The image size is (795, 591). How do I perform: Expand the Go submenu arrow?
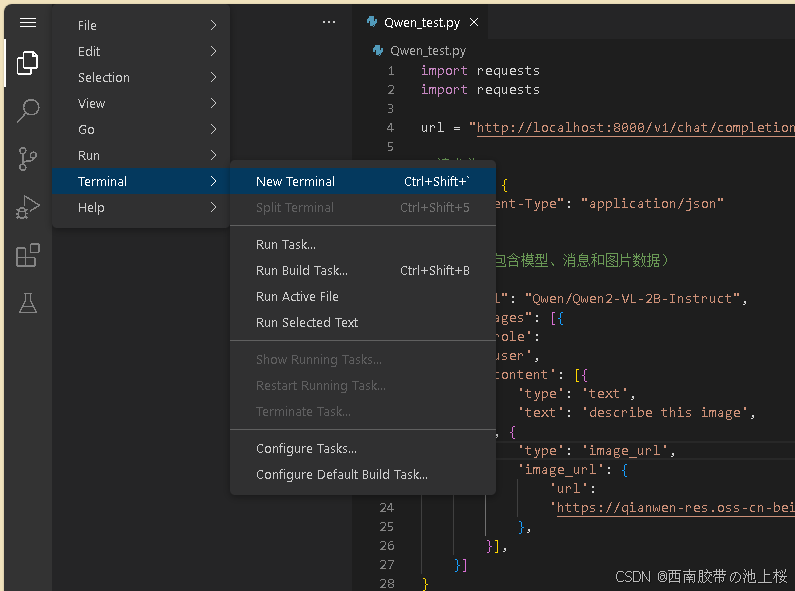(x=213, y=129)
